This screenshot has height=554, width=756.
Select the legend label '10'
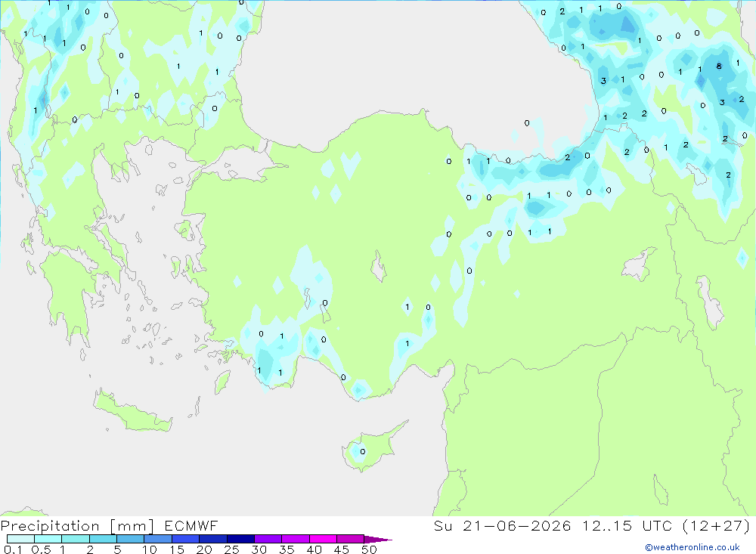tap(150, 549)
